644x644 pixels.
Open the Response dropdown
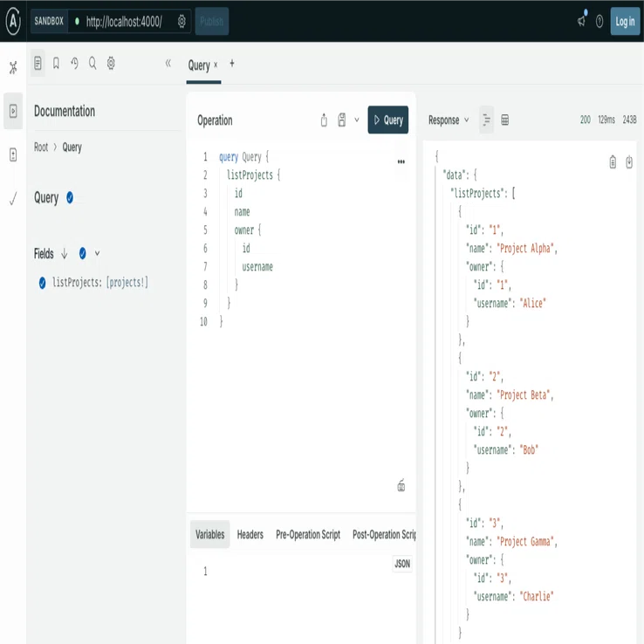point(449,120)
